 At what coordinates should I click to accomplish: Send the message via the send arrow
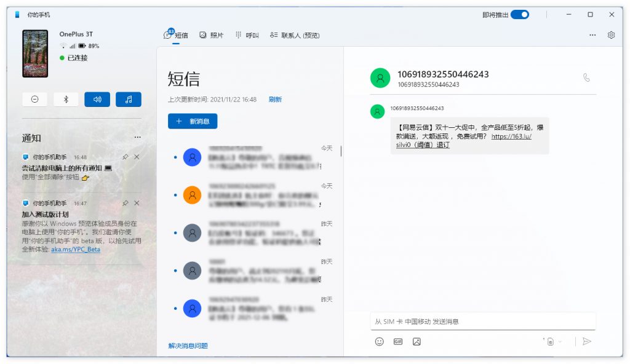point(587,342)
